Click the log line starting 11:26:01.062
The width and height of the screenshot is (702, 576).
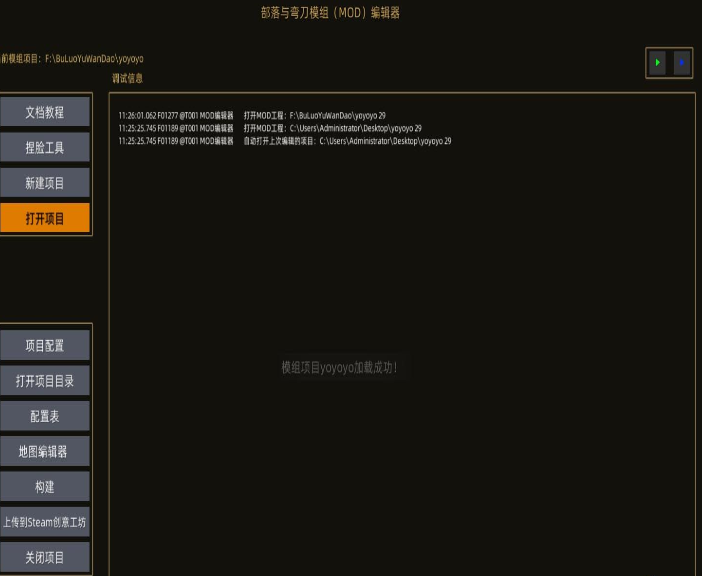(252, 115)
